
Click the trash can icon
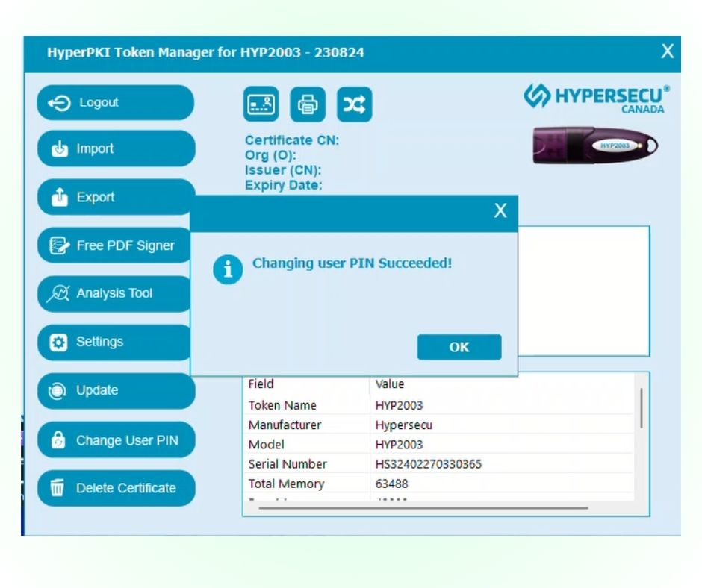[x=58, y=487]
